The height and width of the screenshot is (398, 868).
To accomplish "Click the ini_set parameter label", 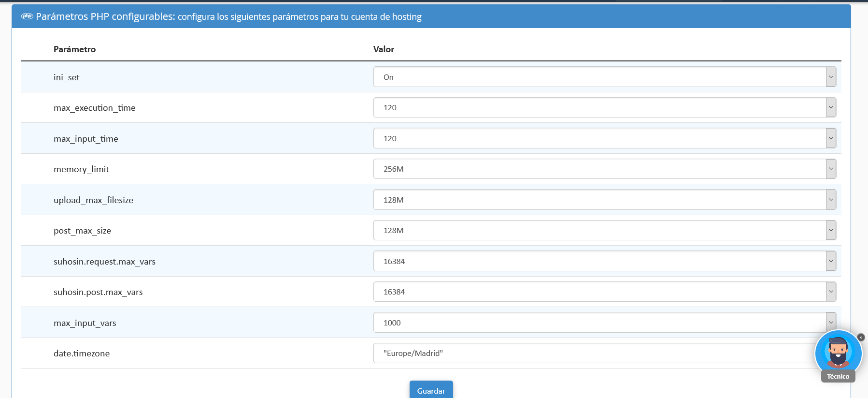I will [x=67, y=77].
